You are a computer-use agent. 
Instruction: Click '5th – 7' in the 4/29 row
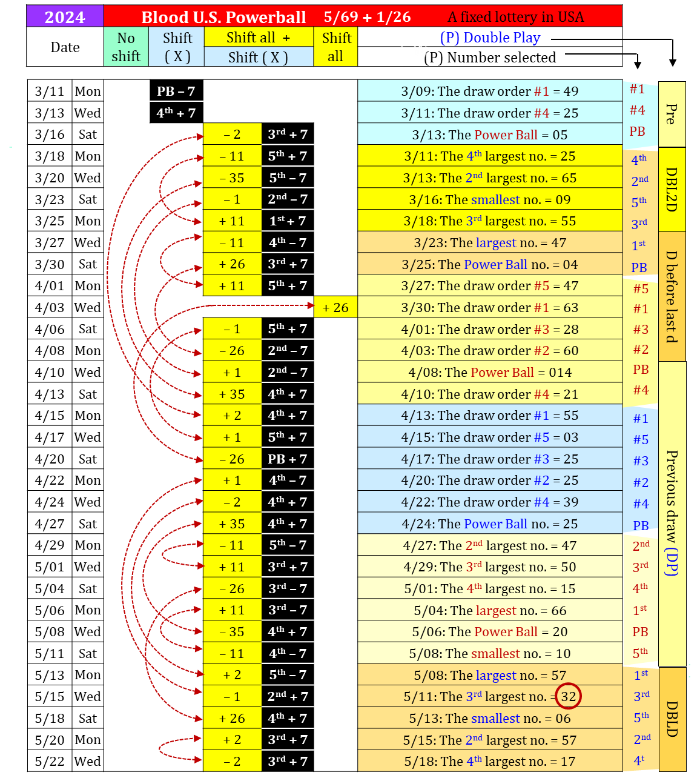(x=288, y=545)
